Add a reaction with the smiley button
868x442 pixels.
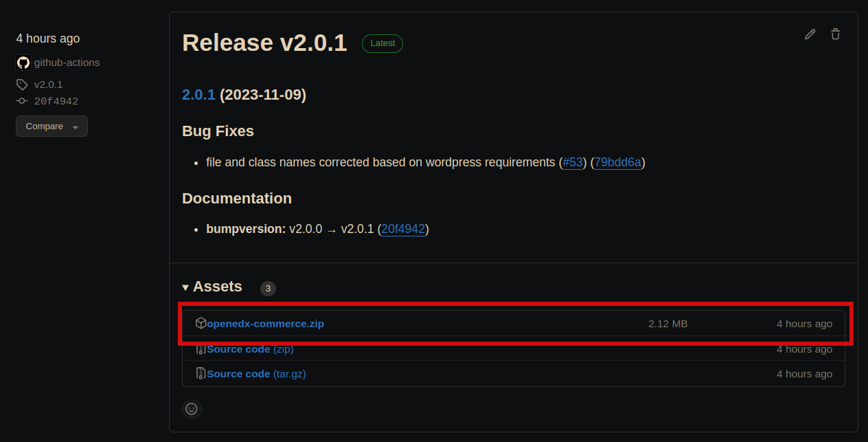(192, 409)
